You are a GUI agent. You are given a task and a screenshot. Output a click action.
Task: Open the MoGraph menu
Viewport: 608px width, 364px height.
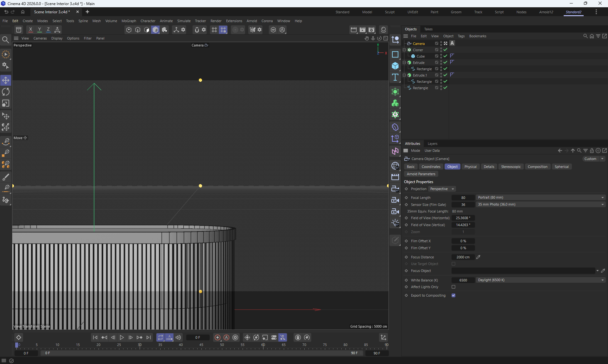(x=129, y=21)
